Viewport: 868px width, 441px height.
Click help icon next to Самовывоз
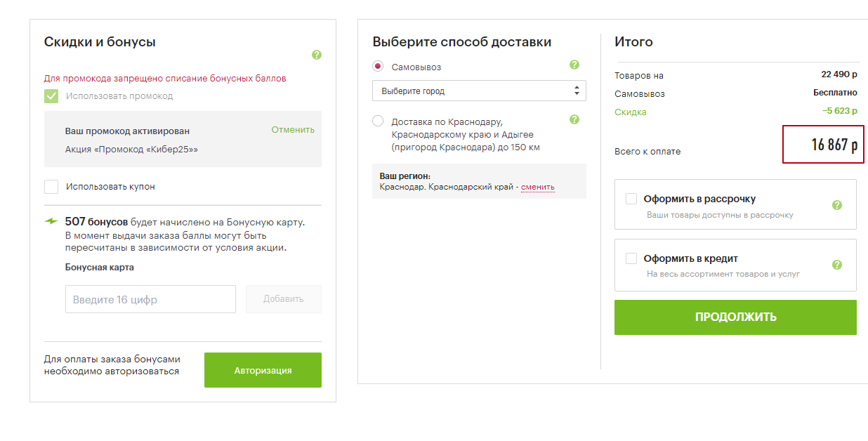(x=574, y=65)
